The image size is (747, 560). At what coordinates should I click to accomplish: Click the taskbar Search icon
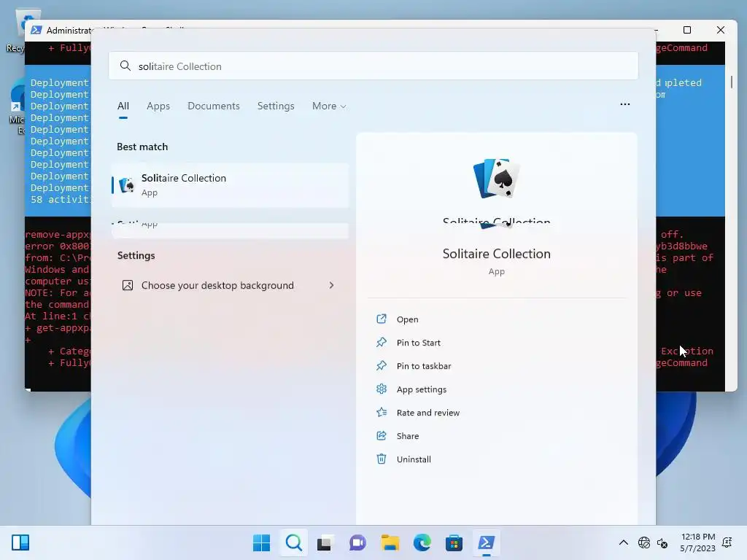tap(293, 542)
